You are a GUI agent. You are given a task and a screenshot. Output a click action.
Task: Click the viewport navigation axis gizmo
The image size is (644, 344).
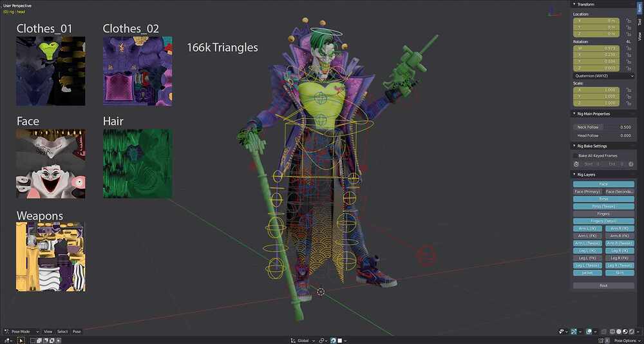[554, 12]
